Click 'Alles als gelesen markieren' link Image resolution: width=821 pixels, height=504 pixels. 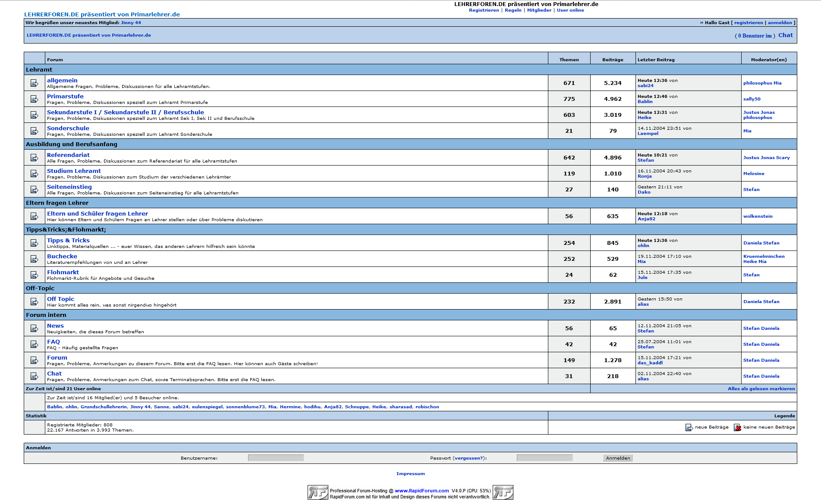pyautogui.click(x=761, y=388)
